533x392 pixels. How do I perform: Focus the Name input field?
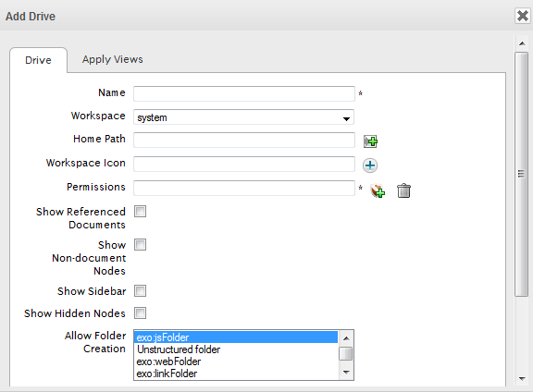244,93
